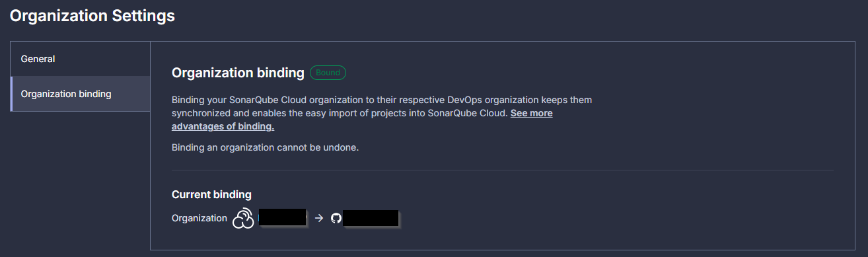
Task: Click the GitHub logo icon
Action: 336,218
